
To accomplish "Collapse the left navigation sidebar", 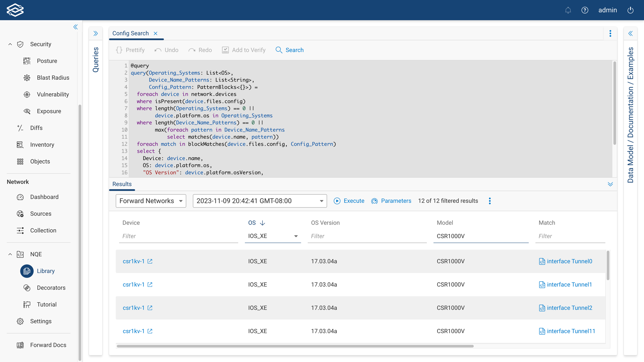I will [75, 27].
